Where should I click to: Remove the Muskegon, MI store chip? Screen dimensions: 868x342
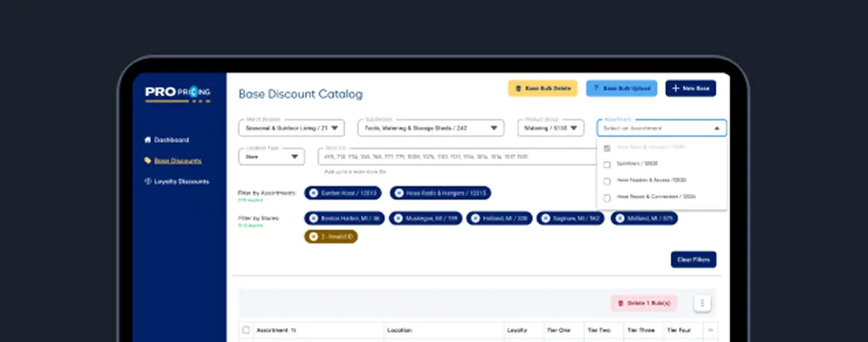tap(398, 218)
